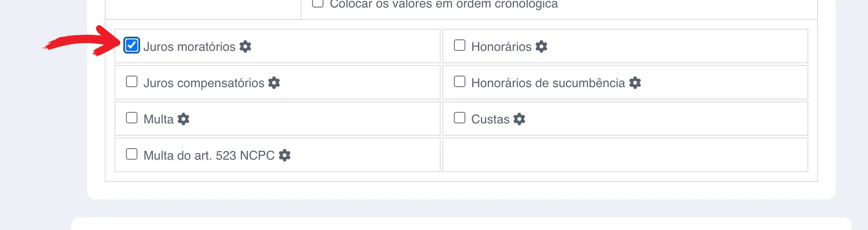Check the Custas checkbox

point(460,118)
